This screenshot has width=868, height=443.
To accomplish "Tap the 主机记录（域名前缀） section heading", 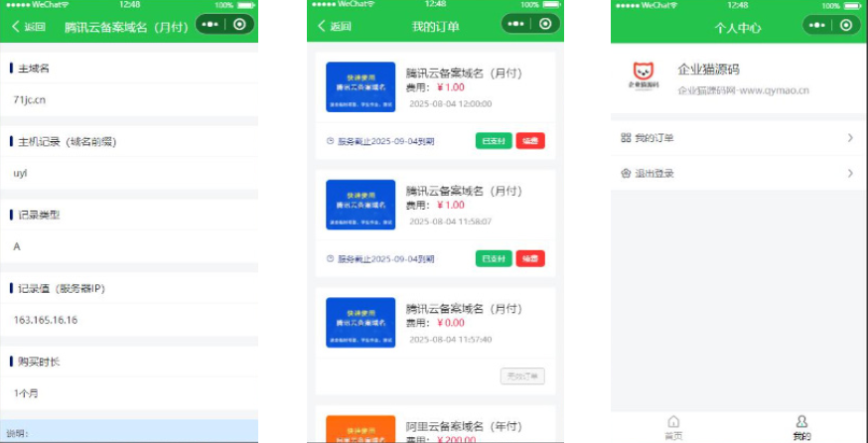I will (x=68, y=142).
